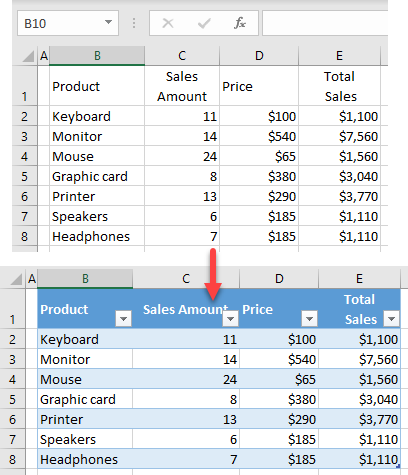The image size is (408, 475).
Task: Click Printer cell in blue table
Action: tap(85, 419)
